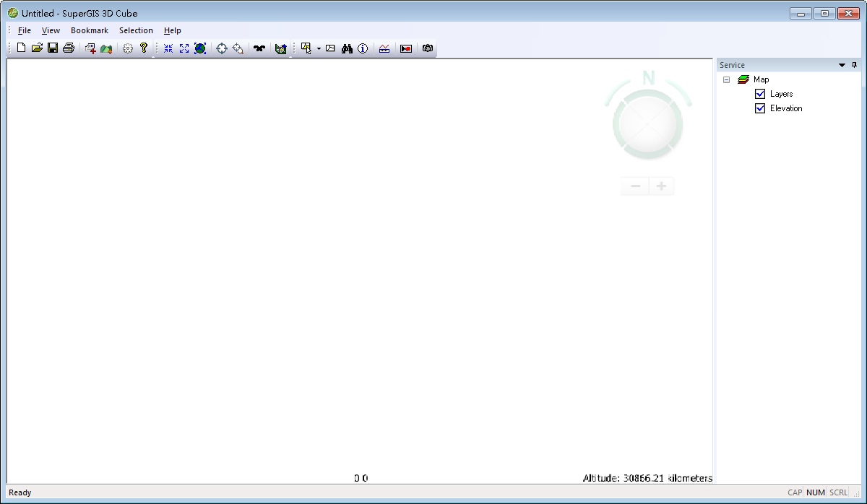Click the New document icon

click(21, 48)
